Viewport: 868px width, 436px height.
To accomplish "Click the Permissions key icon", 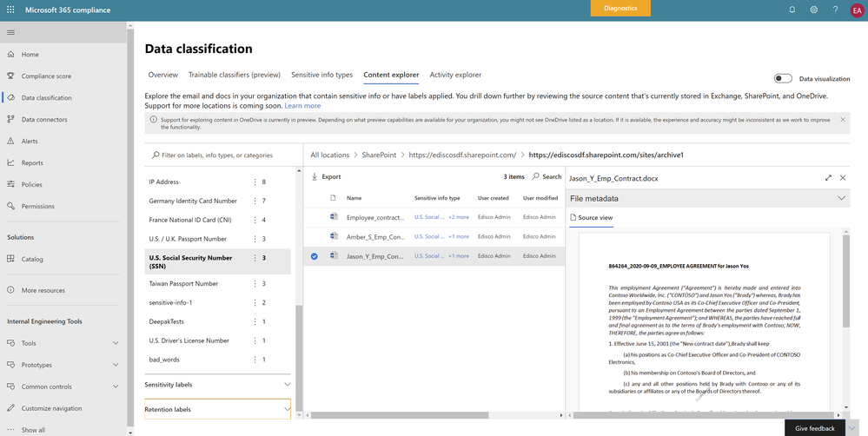I will pos(10,206).
